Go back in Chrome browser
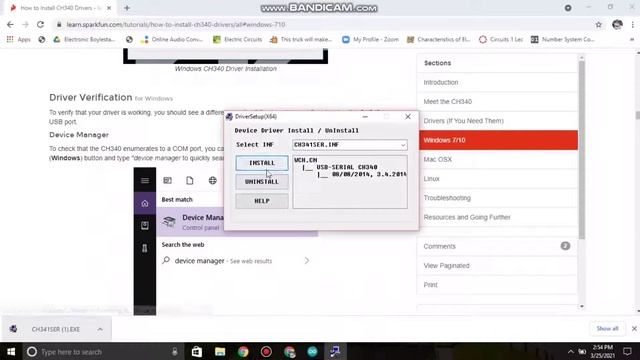Viewport: 640px width, 360px height. tap(10, 24)
